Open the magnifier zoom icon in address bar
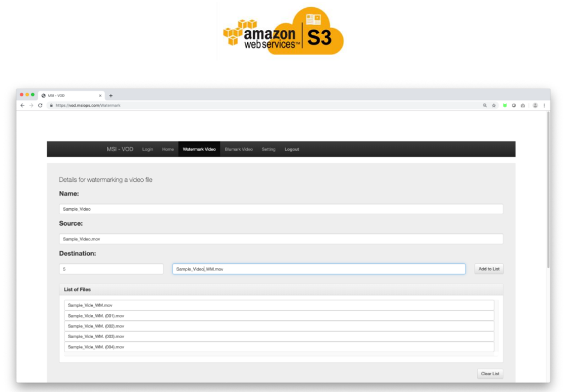Viewport: 568px width, 392px height. coord(485,105)
